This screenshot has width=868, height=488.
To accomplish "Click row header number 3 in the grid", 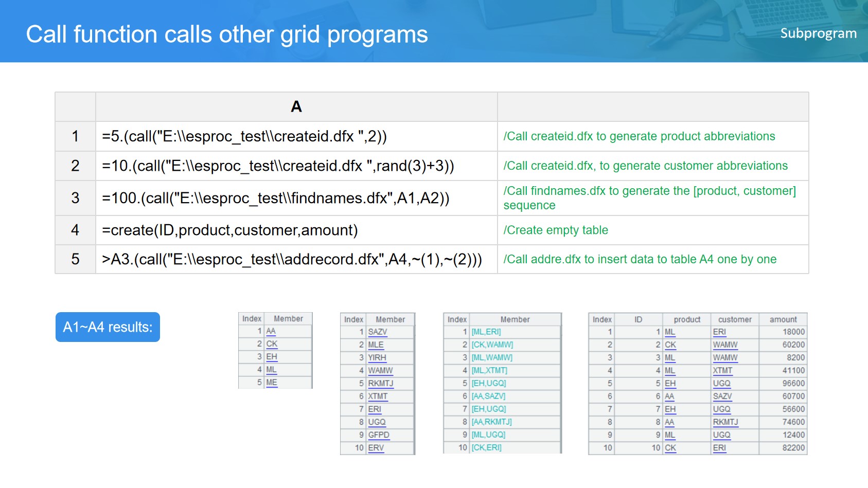I will (75, 198).
